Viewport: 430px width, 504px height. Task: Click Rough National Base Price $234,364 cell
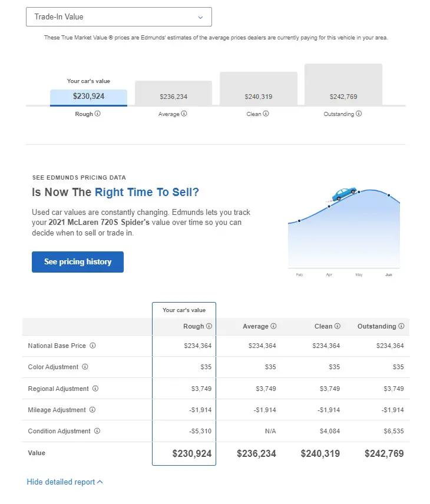point(198,346)
